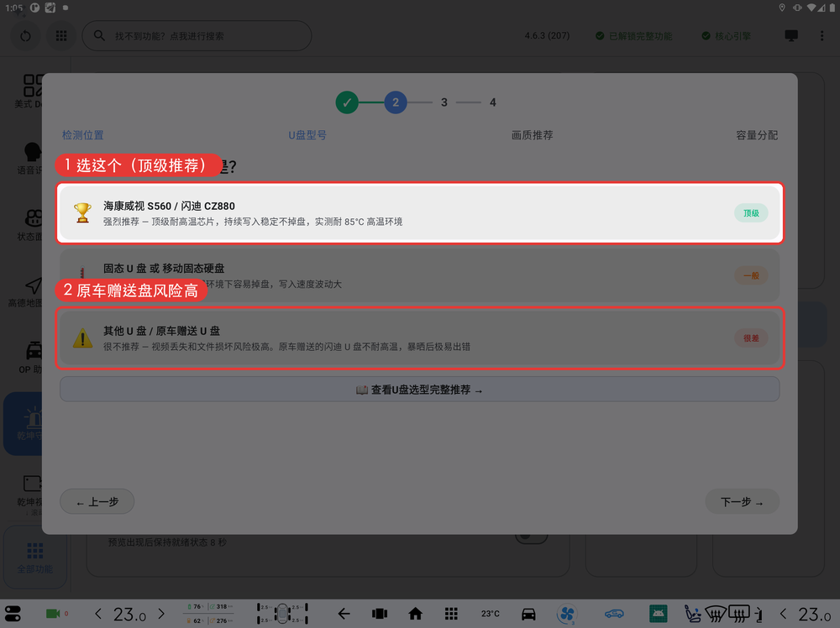Open the recent apps icon on the bottom bar
Viewport: 840px width, 628px height.
pos(380,614)
